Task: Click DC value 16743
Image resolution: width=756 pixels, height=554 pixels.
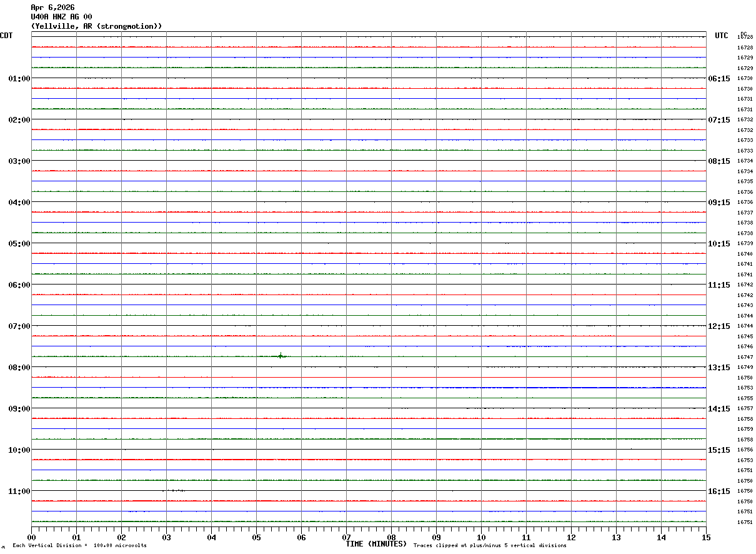Action: 745,306
